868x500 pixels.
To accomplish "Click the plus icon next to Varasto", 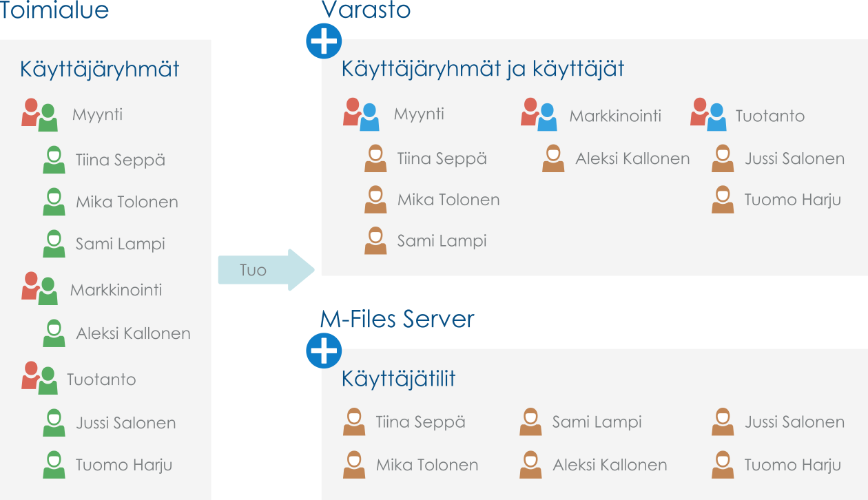I will 323,42.
